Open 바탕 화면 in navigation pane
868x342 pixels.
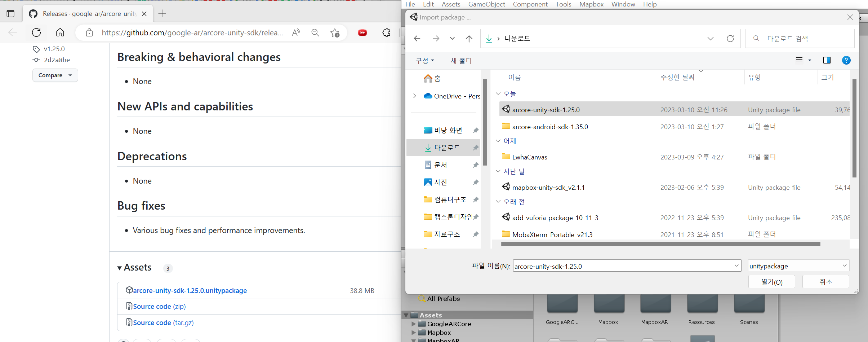click(448, 130)
